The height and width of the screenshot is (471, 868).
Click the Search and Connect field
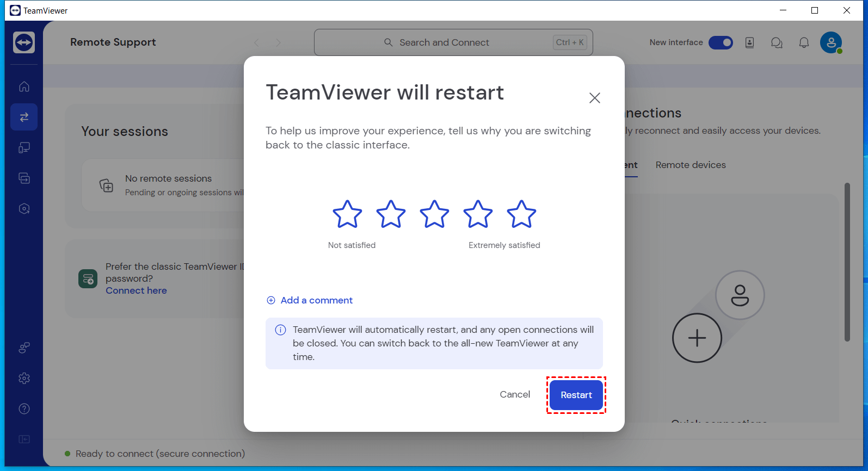pos(453,42)
